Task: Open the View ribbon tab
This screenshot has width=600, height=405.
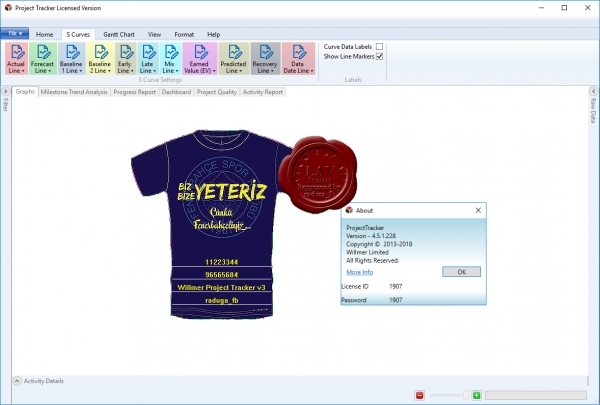Action: (x=154, y=34)
